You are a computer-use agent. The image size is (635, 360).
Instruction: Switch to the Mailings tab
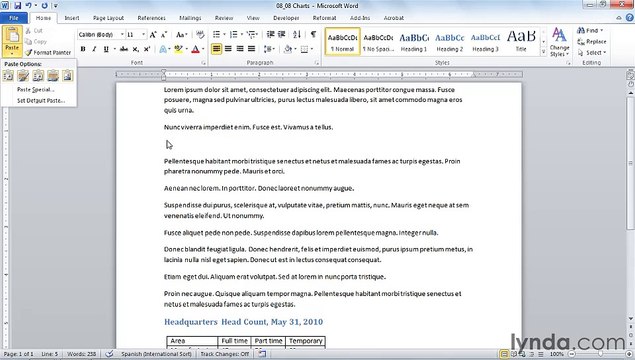coord(190,18)
